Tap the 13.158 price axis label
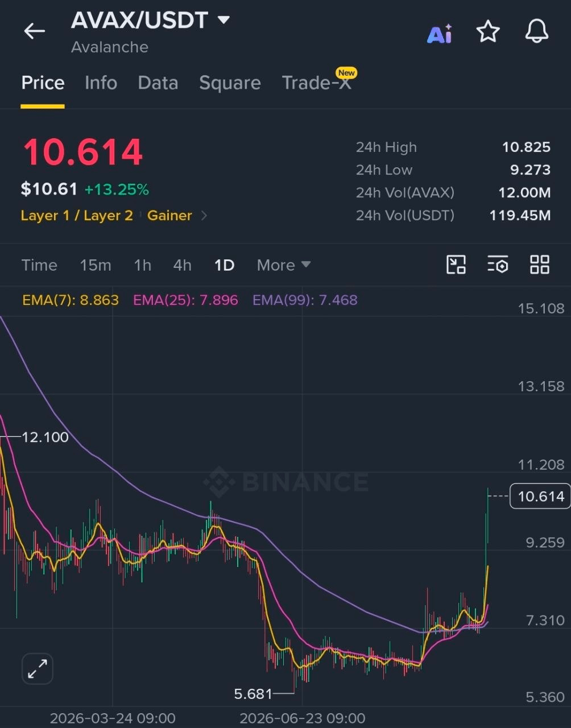Viewport: 571px width, 728px height. pos(541,386)
